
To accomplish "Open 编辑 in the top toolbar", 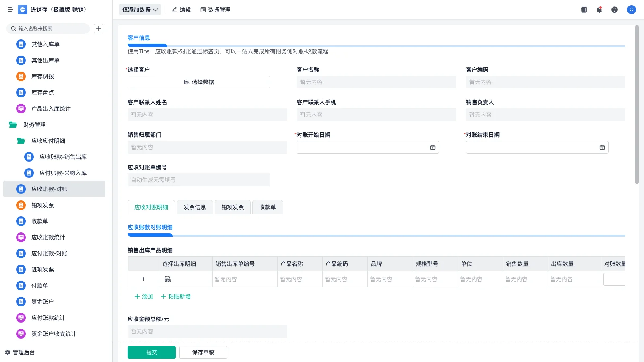I will (181, 10).
